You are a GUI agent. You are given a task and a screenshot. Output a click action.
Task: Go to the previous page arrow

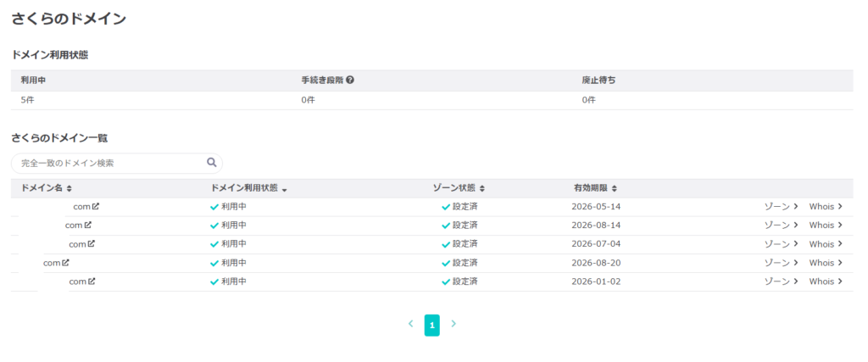pos(411,324)
